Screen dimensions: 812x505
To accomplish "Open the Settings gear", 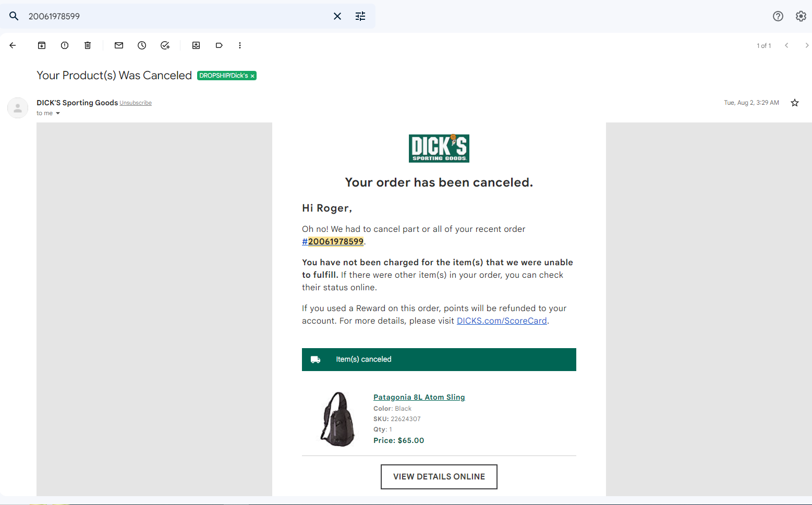I will (801, 16).
